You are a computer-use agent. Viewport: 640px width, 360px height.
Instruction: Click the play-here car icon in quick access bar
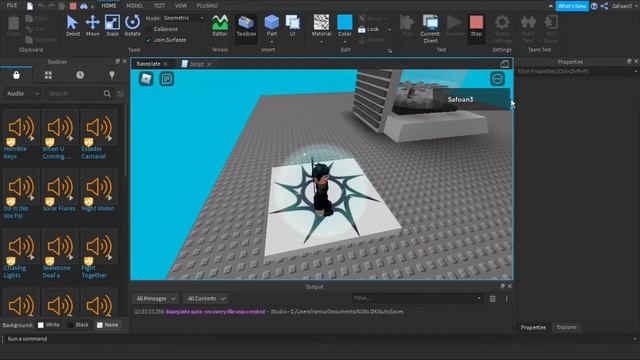click(x=84, y=6)
